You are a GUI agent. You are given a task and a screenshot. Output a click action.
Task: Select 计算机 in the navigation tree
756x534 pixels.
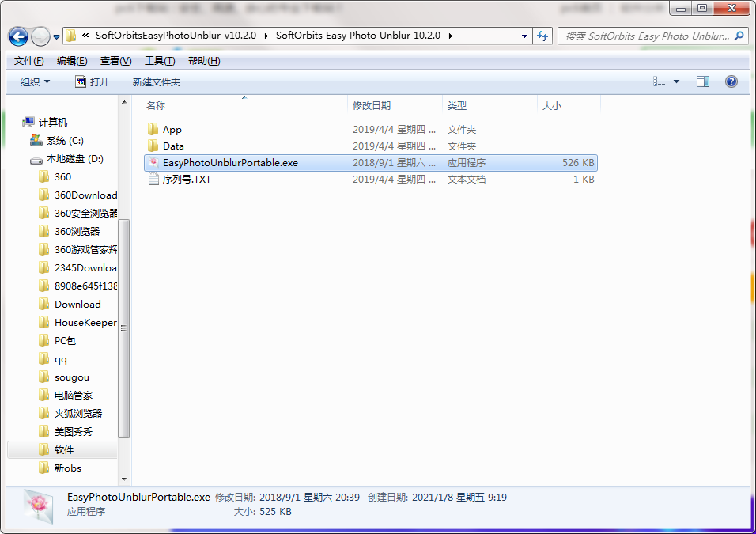click(x=53, y=122)
